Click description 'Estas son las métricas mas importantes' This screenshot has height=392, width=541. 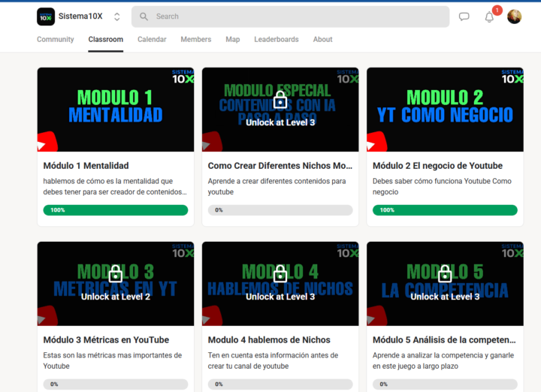[x=113, y=360]
